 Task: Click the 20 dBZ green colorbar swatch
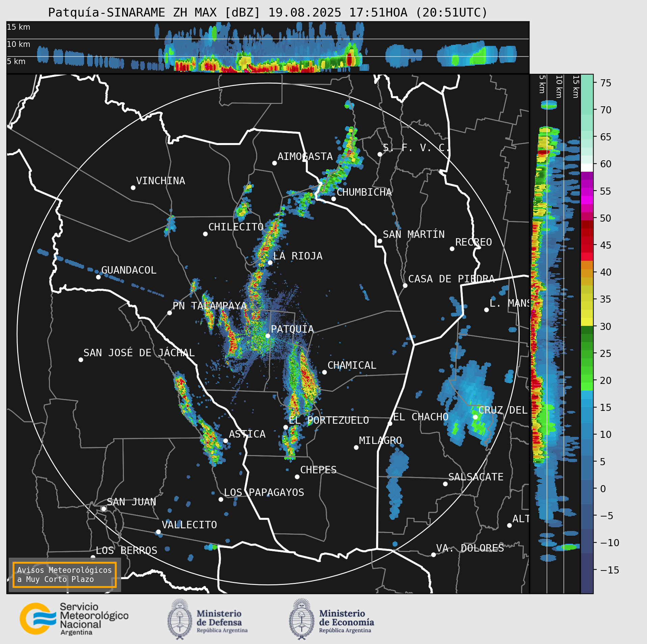click(x=587, y=383)
